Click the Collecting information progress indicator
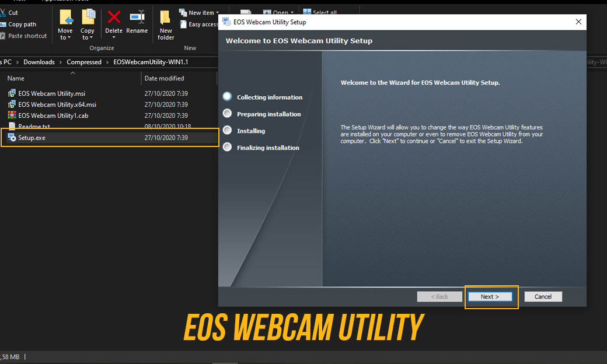 coord(227,97)
